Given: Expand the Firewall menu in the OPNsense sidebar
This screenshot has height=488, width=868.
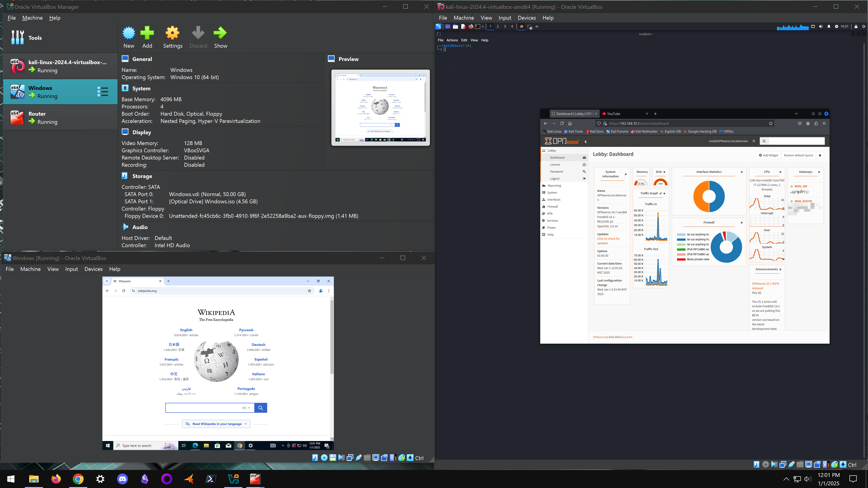Looking at the screenshot, I should (564, 206).
